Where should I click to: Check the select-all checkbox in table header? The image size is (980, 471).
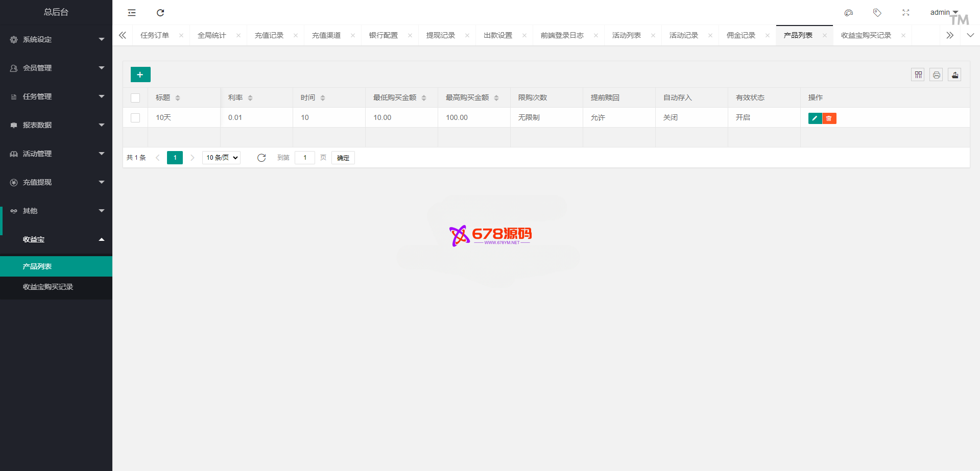pyautogui.click(x=135, y=98)
